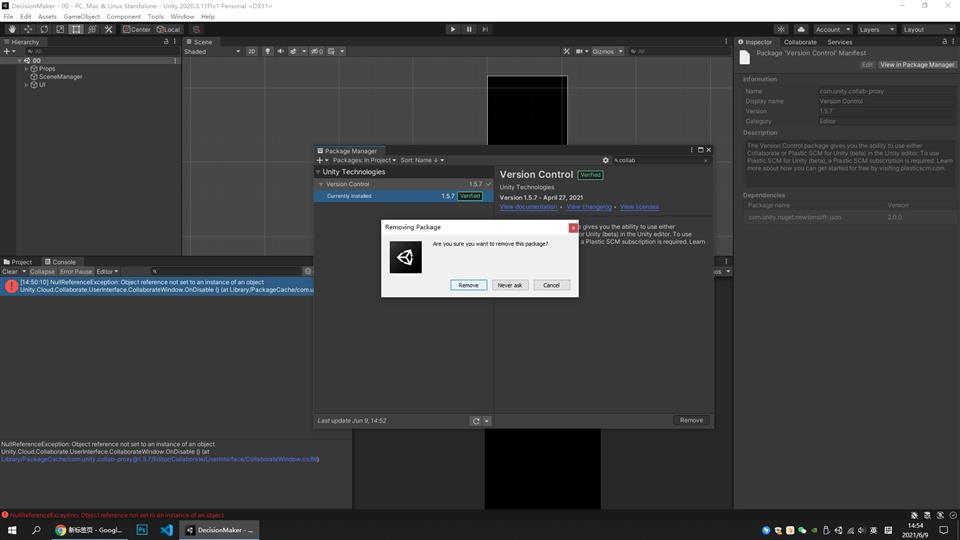Click the Pause button
This screenshot has height=540, width=960.
coord(469,29)
